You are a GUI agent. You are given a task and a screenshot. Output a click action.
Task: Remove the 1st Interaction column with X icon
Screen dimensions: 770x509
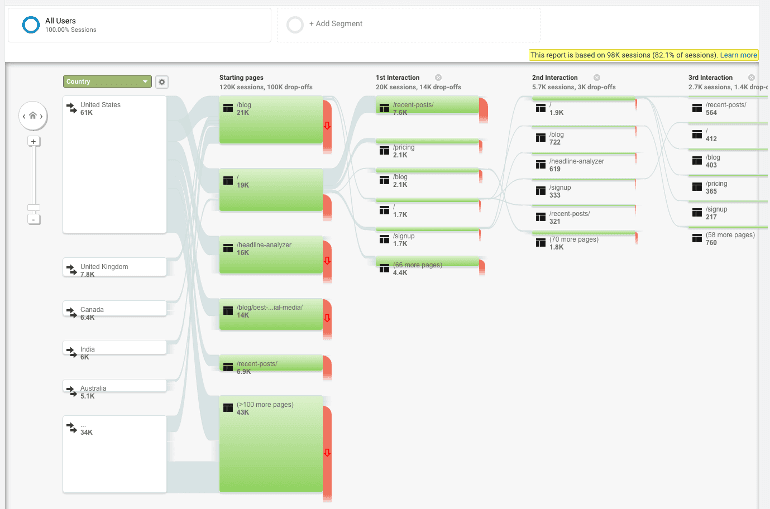[438, 77]
